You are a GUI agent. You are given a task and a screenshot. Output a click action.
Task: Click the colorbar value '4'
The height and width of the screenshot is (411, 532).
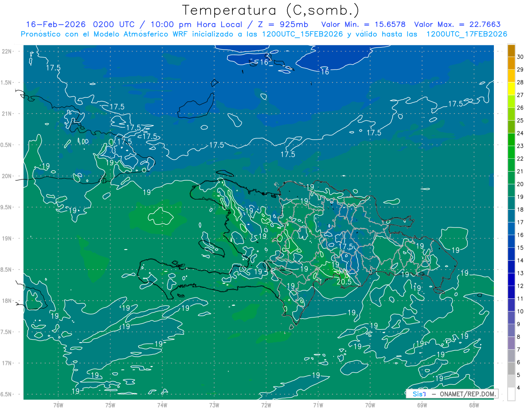519,388
